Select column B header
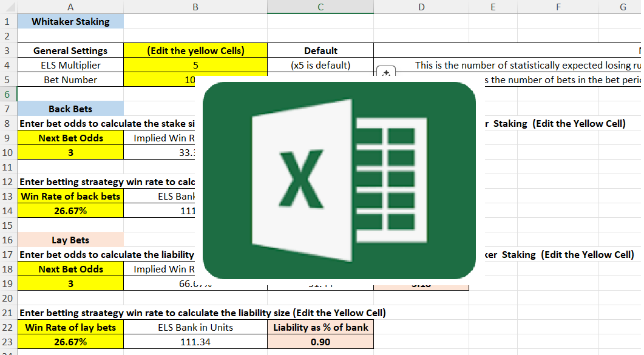Image resolution: width=644 pixels, height=355 pixels. click(x=195, y=7)
